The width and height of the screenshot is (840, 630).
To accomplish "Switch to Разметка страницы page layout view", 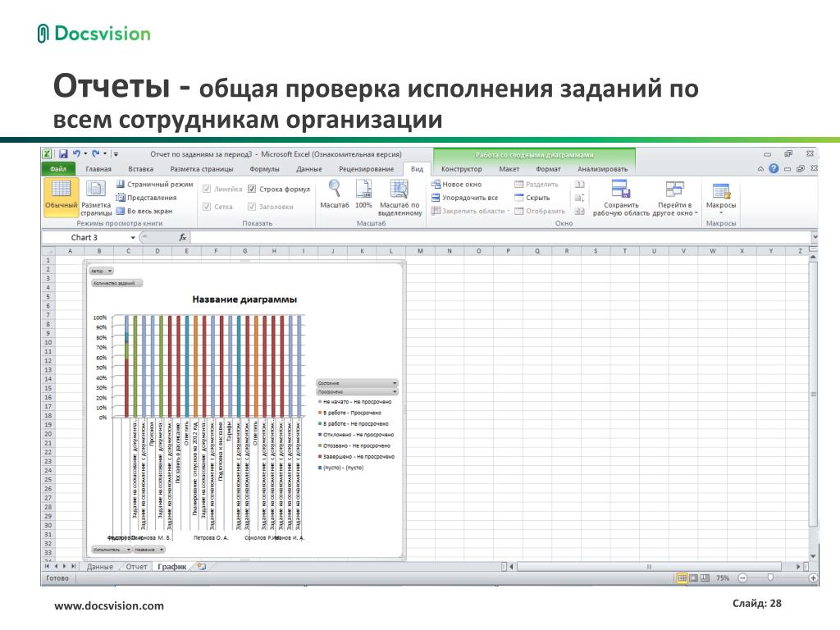I will (97, 198).
